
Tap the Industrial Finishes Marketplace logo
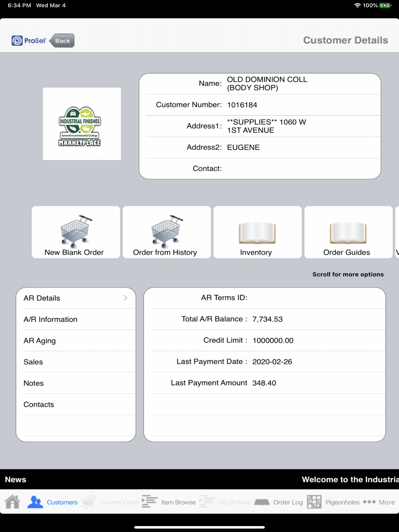pyautogui.click(x=82, y=124)
